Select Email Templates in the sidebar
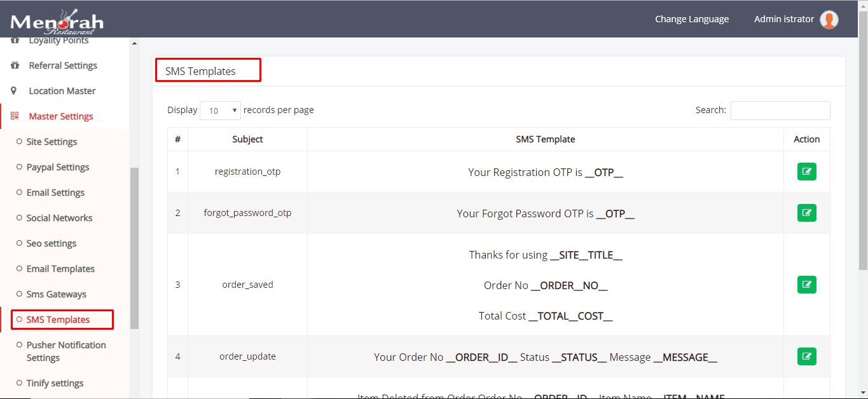The height and width of the screenshot is (399, 868). [60, 268]
